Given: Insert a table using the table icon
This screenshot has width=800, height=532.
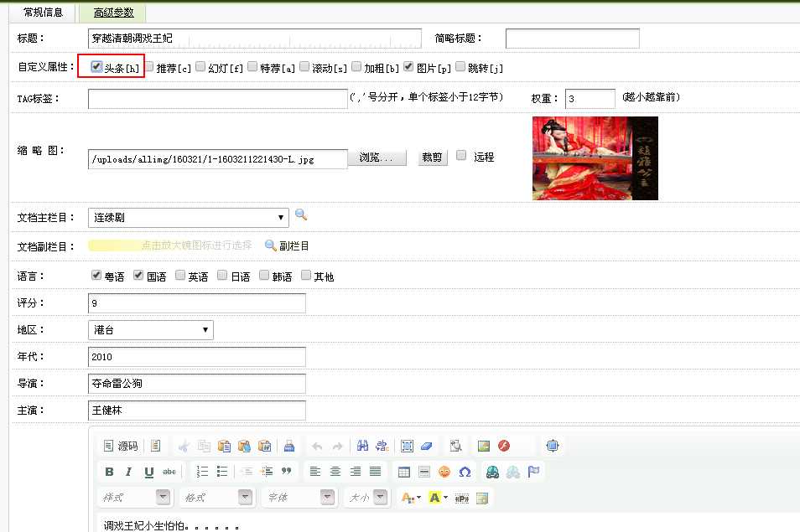Looking at the screenshot, I should point(404,472).
